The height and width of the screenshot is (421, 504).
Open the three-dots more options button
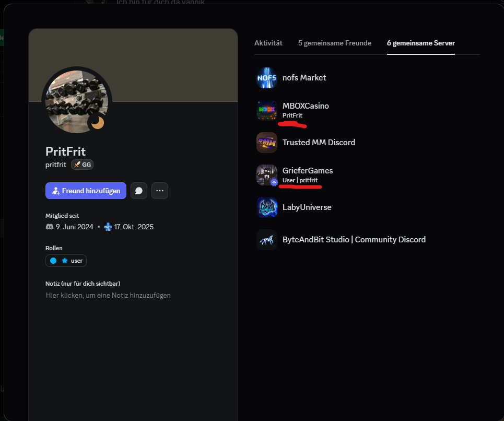160,191
